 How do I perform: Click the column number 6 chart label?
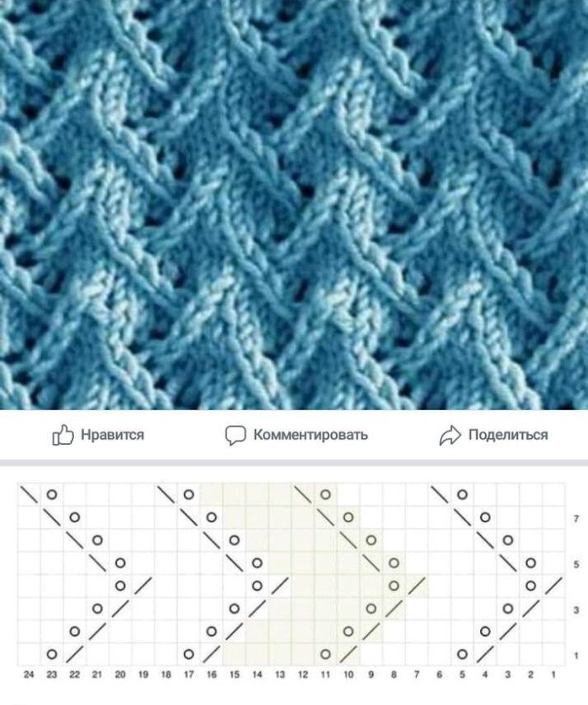[439, 675]
